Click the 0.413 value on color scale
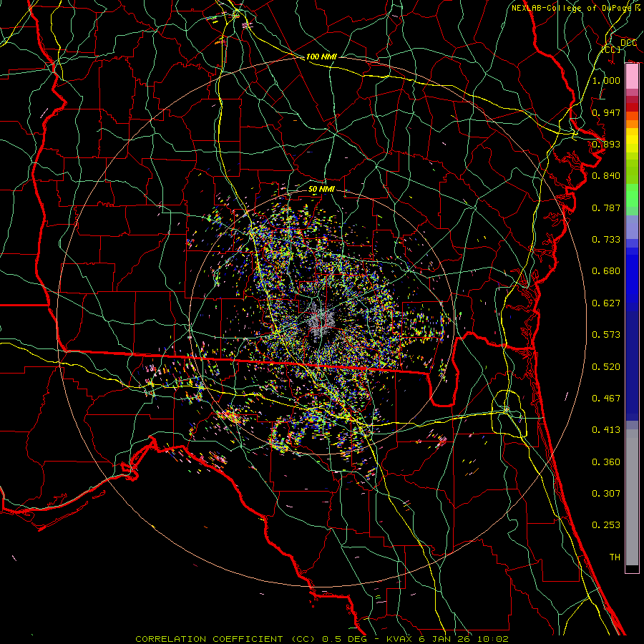Screen dimensions: 644x644 click(x=606, y=430)
